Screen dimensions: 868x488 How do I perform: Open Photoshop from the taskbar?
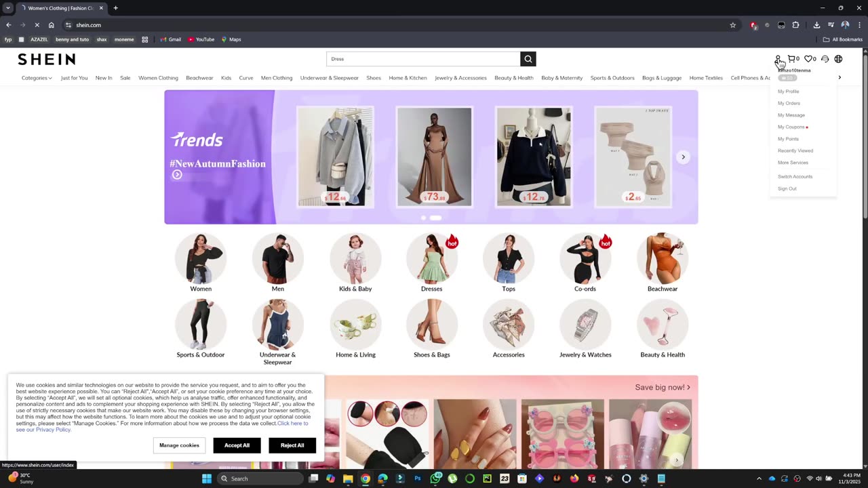tap(418, 479)
